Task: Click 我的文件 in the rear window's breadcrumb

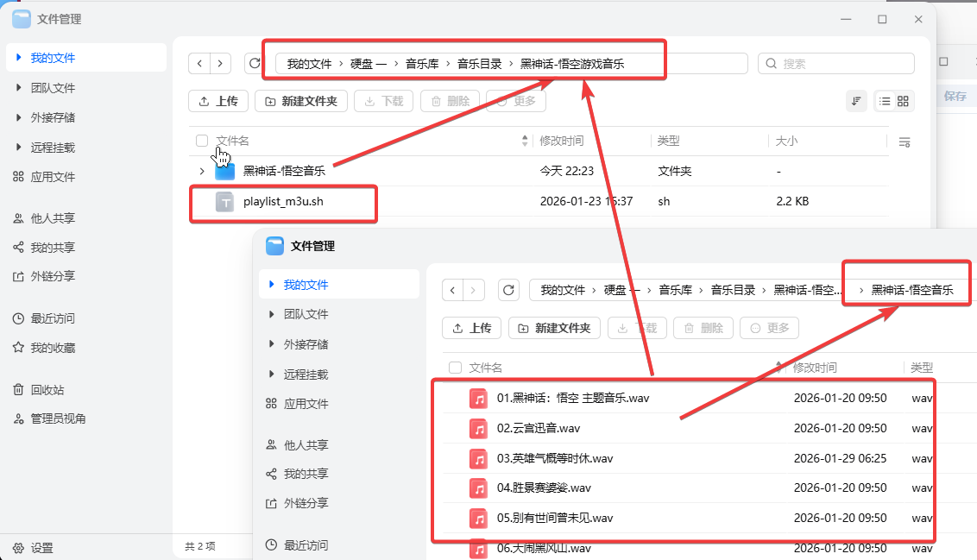Action: [x=310, y=64]
